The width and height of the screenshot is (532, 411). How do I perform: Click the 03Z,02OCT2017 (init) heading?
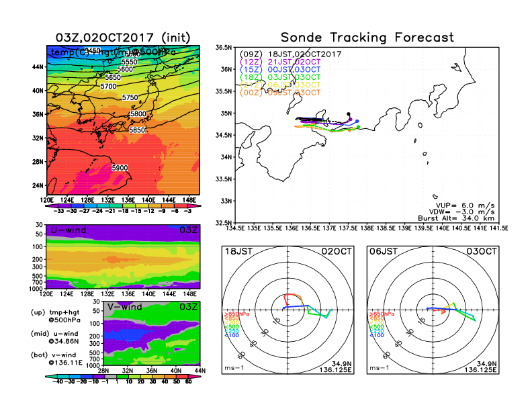(x=123, y=38)
